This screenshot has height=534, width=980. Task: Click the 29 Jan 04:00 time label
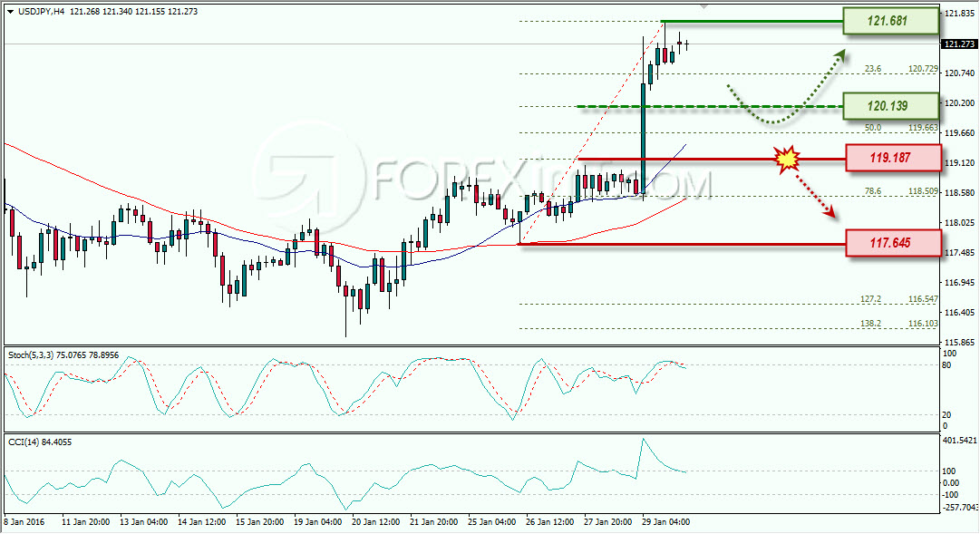(x=666, y=522)
